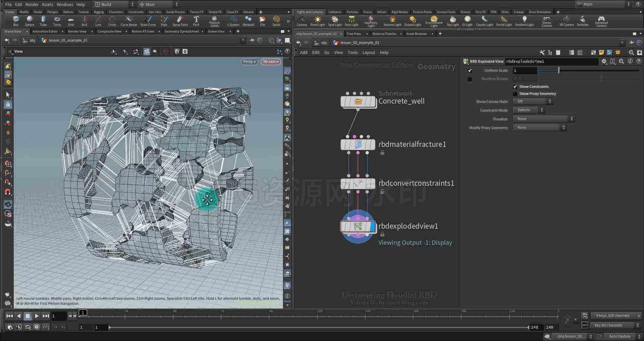Select the Sphere shelf tool
644x341 pixels.
pyautogui.click(x=30, y=21)
